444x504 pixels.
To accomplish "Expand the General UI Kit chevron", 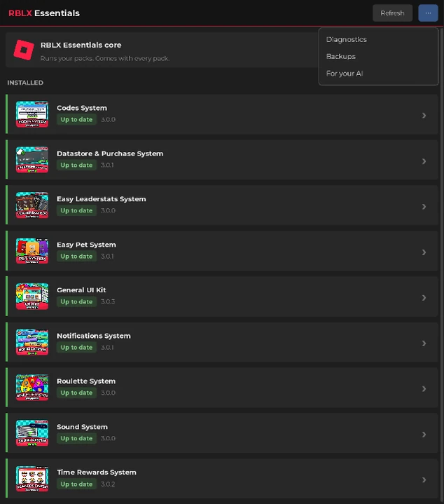I will pos(424,298).
